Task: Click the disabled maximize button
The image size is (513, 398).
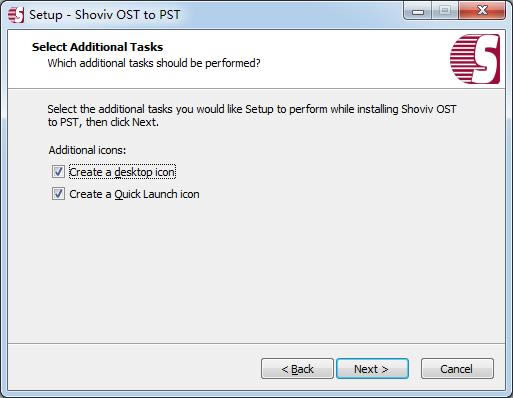Action: pos(445,11)
